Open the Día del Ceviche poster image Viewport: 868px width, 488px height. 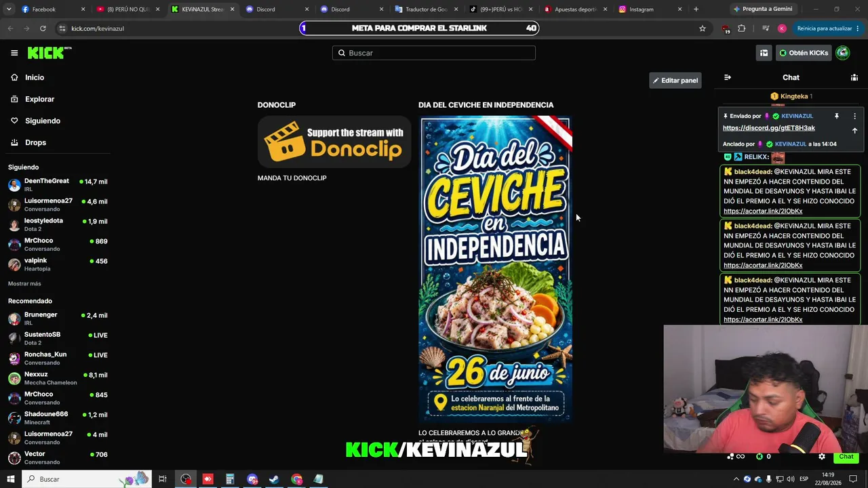(496, 269)
